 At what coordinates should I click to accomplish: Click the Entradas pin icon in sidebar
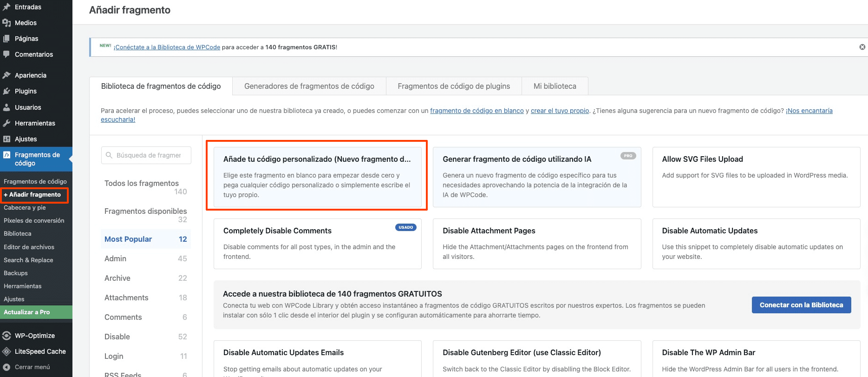pos(7,7)
